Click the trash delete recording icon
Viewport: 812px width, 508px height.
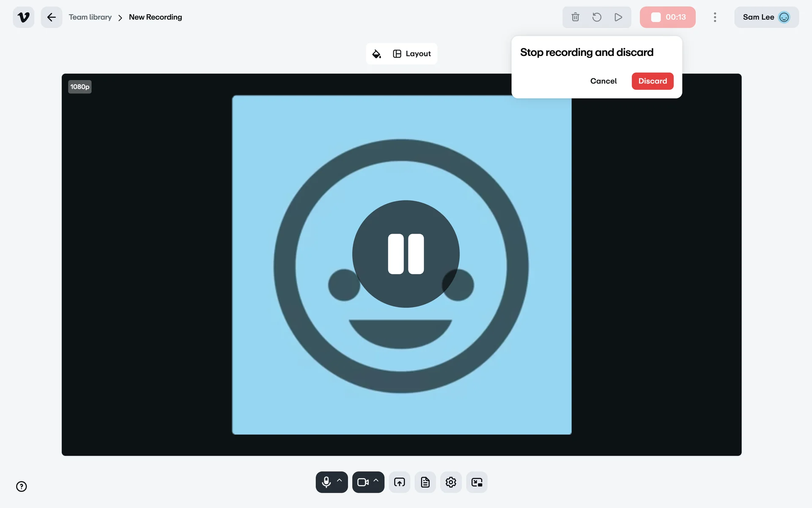(x=575, y=17)
